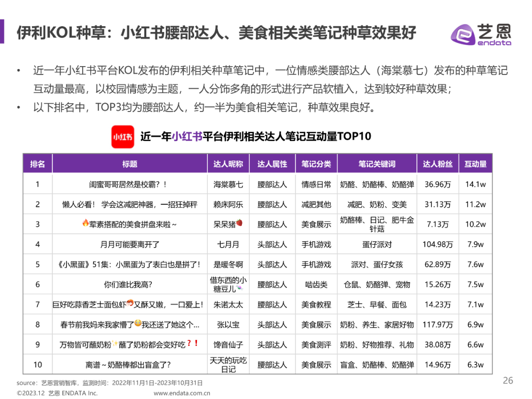
Task: Click 减肥其他 category cell
Action: pos(316,204)
